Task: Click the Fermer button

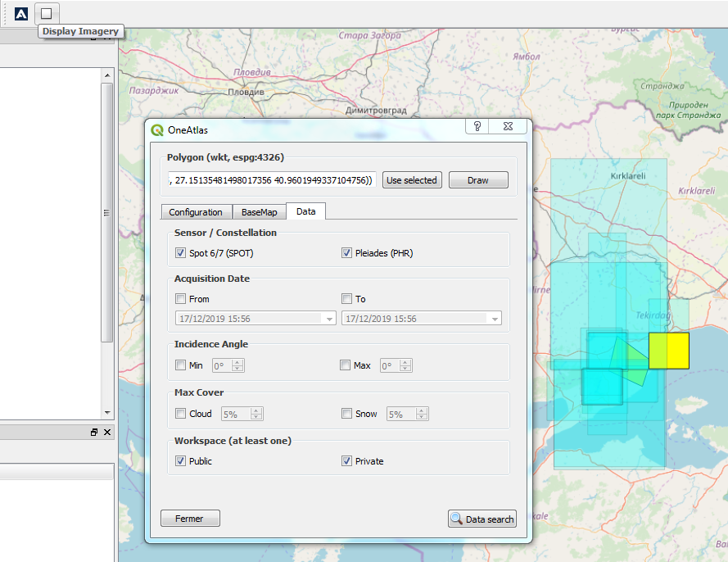Action: click(x=190, y=519)
